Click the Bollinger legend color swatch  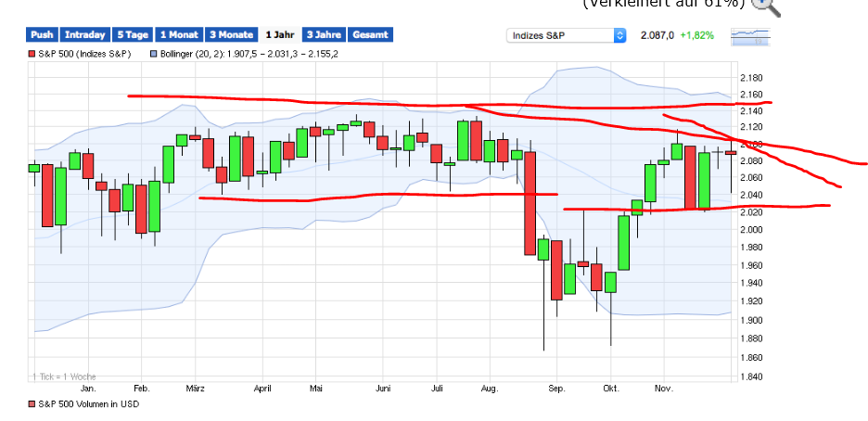(x=153, y=54)
